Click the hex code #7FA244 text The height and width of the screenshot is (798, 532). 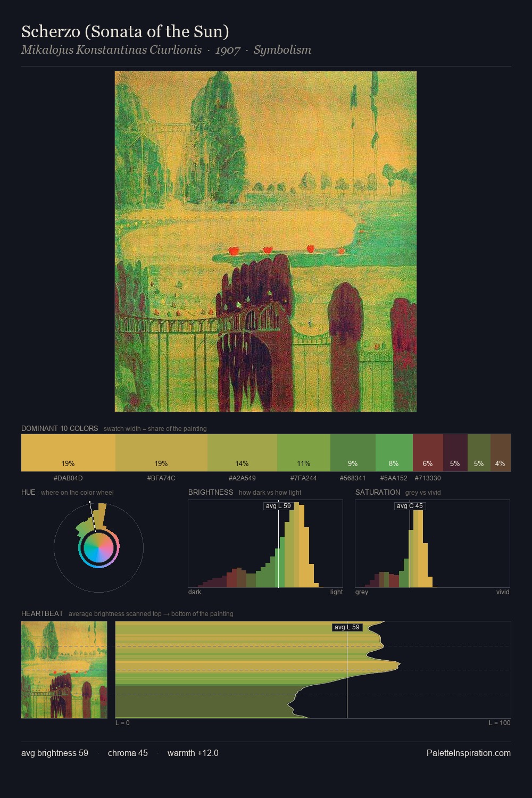coord(304,478)
